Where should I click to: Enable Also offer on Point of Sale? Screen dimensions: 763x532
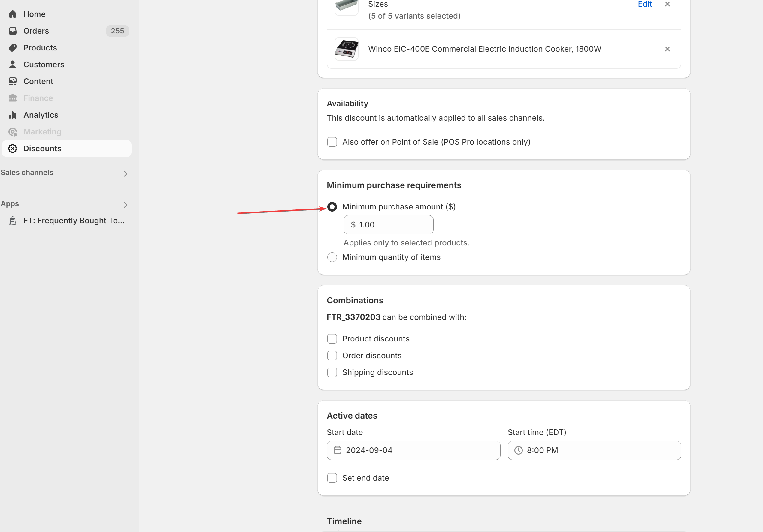coord(332,142)
